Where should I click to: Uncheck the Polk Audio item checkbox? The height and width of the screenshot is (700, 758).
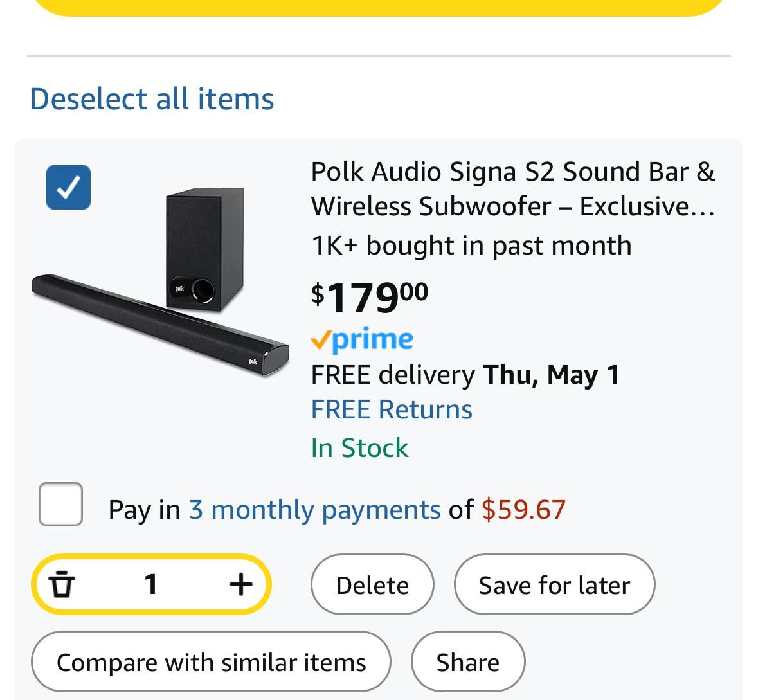click(x=68, y=188)
